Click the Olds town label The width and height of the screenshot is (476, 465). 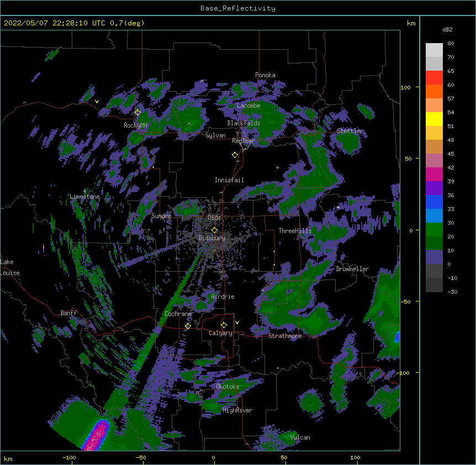pos(214,218)
